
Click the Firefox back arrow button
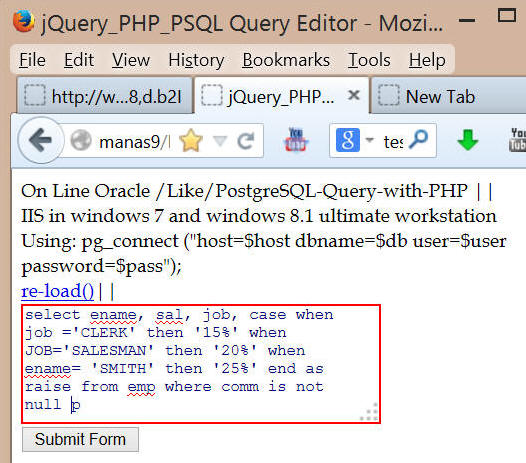[41, 140]
